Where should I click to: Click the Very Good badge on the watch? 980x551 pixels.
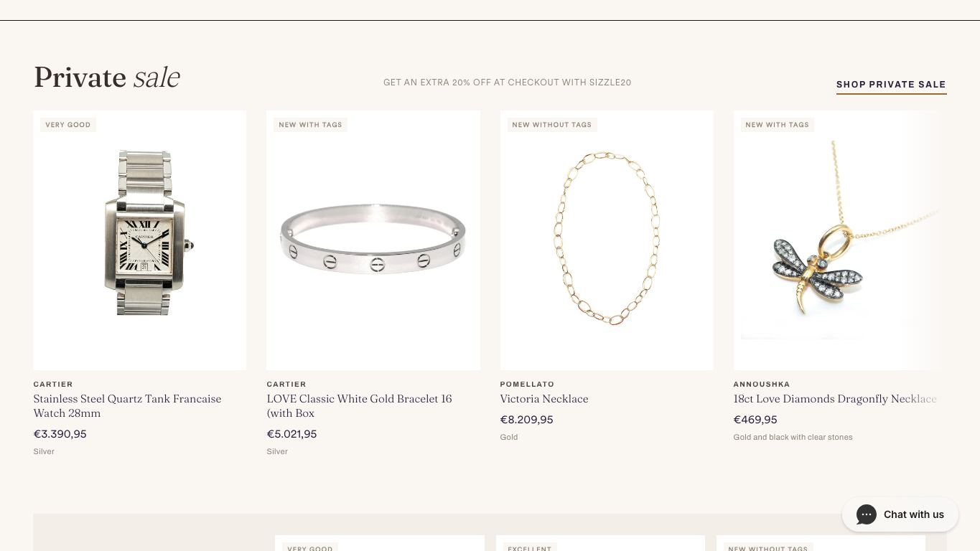pyautogui.click(x=68, y=125)
